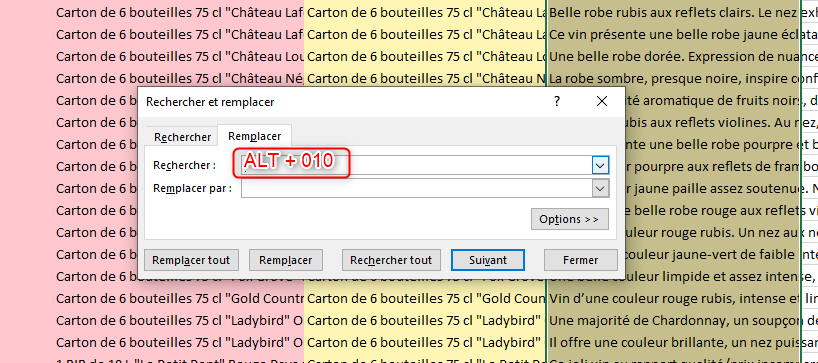Click the Fermer button

coord(581,260)
